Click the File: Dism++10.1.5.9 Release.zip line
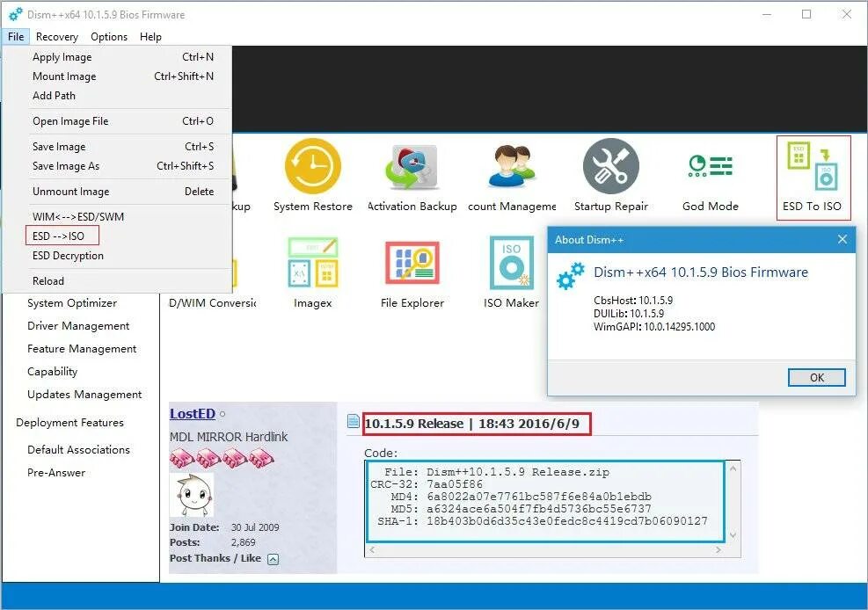This screenshot has width=868, height=610. (x=497, y=472)
